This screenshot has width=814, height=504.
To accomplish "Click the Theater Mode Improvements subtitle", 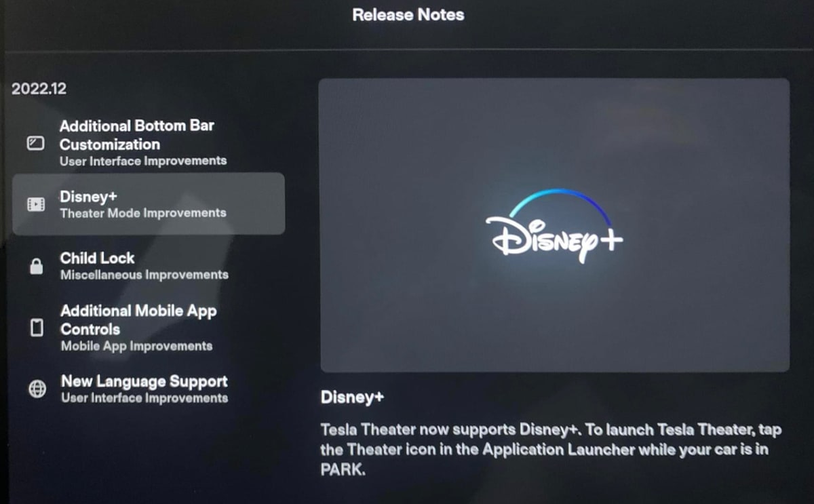I will click(x=143, y=213).
